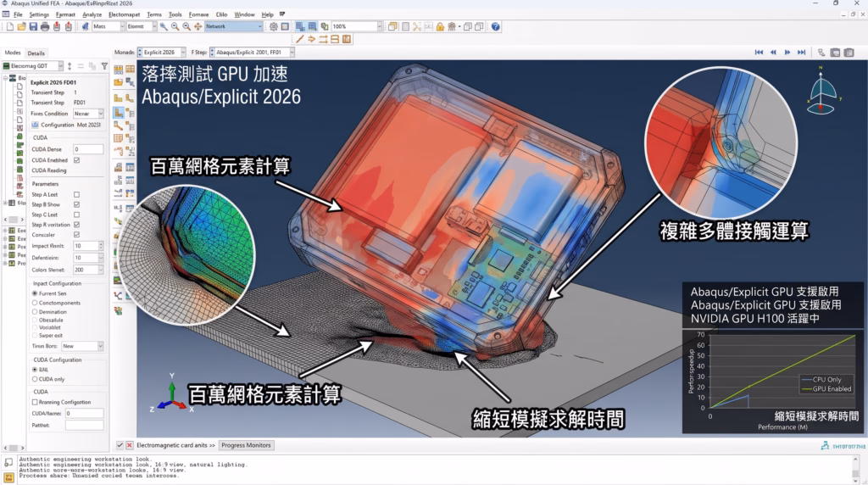Click the CUDA/Name input field
Viewport: 868px width, 485px height.
click(84, 413)
